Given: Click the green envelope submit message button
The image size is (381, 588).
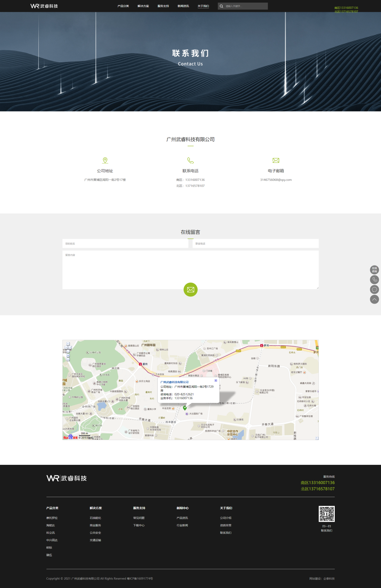Looking at the screenshot, I should click(190, 290).
